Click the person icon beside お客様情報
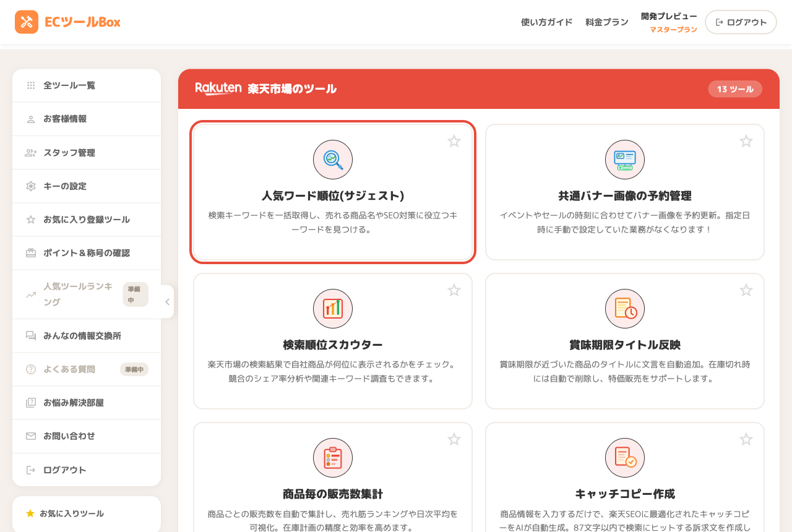Screen dimensions: 792x532 coord(31,119)
